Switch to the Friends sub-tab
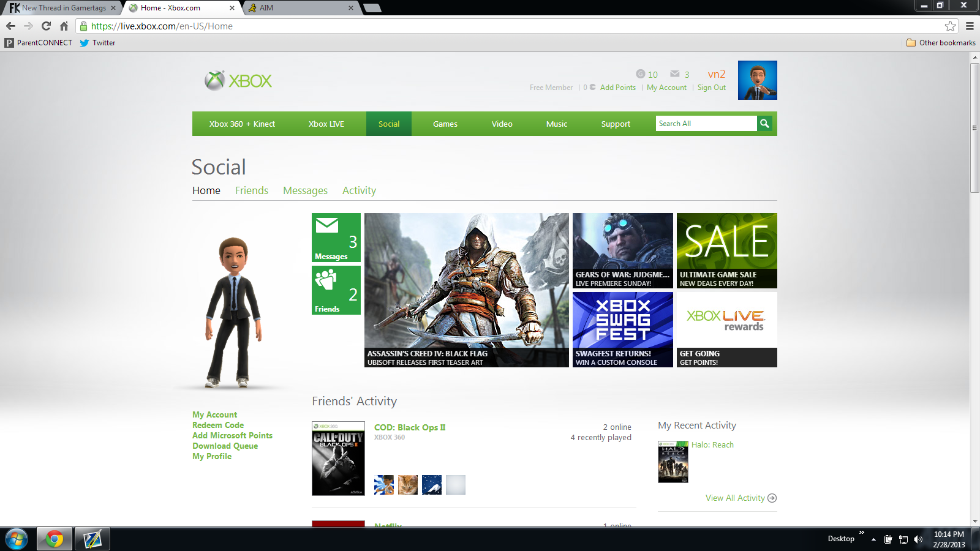Screen dimensions: 980x551 (252, 190)
